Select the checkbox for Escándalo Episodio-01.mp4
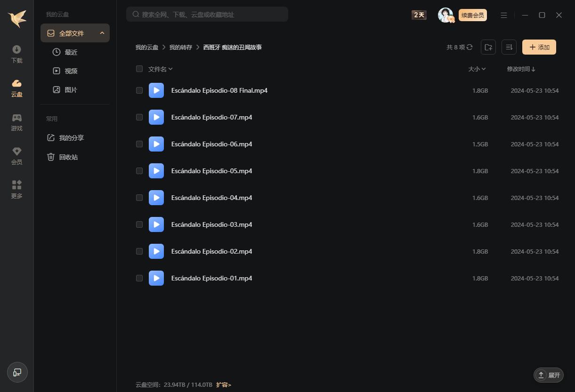The height and width of the screenshot is (392, 575). click(139, 278)
